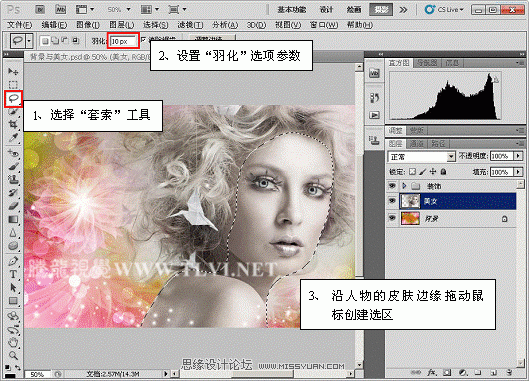Select the Rectangle shape tool
The height and width of the screenshot is (381, 529).
(13, 301)
